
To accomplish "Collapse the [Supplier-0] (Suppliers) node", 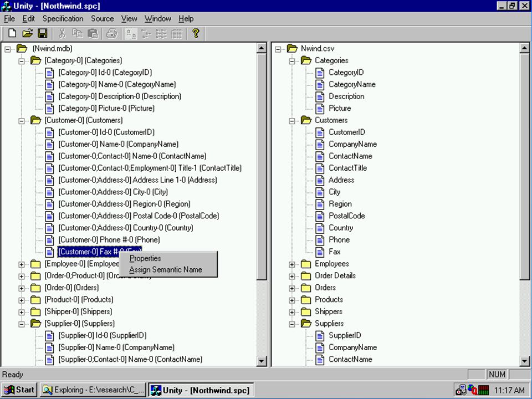I will tap(22, 324).
